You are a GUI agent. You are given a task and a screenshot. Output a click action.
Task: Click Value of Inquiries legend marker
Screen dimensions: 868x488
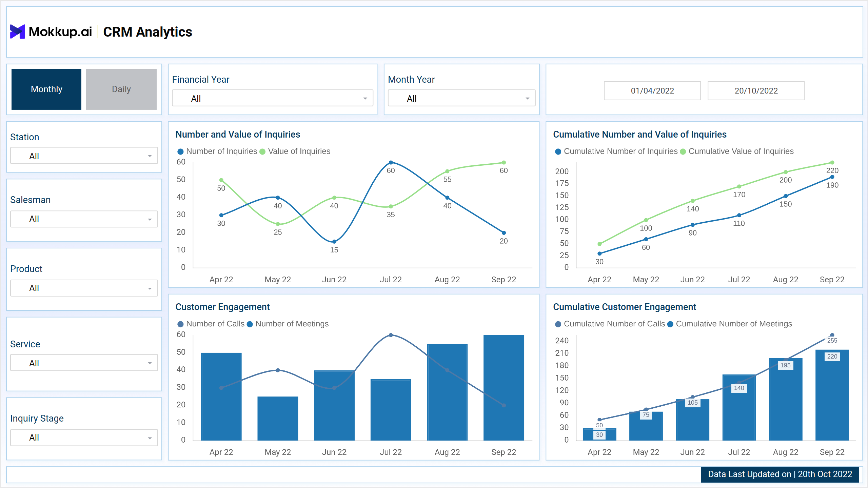[x=262, y=151]
